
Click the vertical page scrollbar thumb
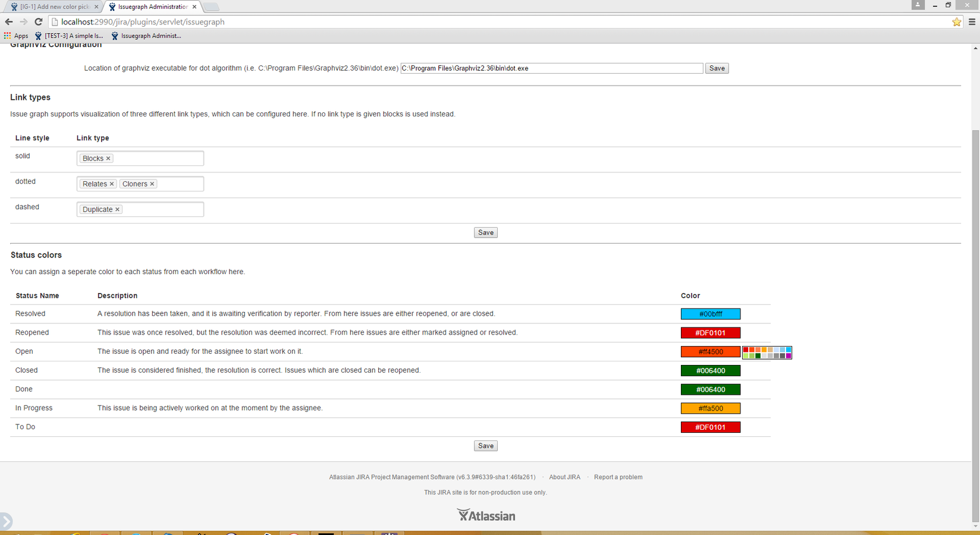[975, 326]
